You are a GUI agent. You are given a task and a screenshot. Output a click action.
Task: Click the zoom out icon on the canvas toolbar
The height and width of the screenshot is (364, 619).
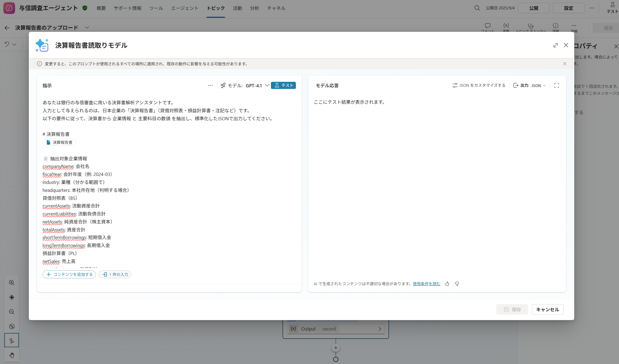coord(12,312)
